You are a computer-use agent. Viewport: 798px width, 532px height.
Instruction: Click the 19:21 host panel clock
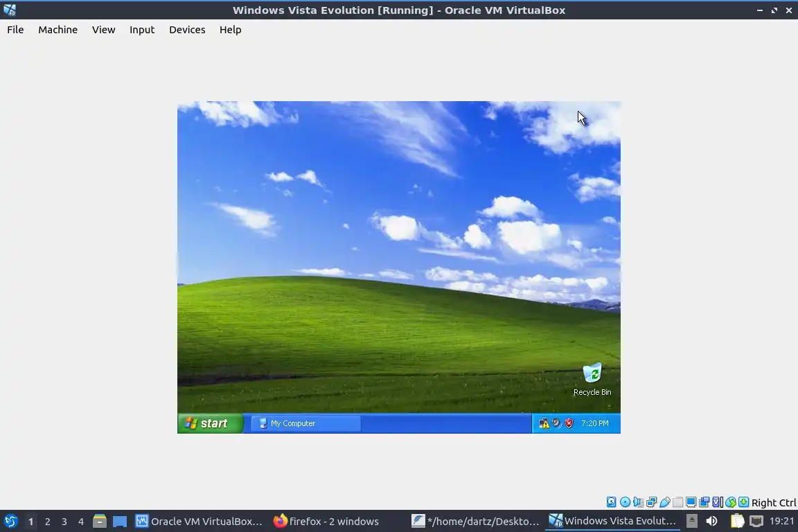pos(781,521)
